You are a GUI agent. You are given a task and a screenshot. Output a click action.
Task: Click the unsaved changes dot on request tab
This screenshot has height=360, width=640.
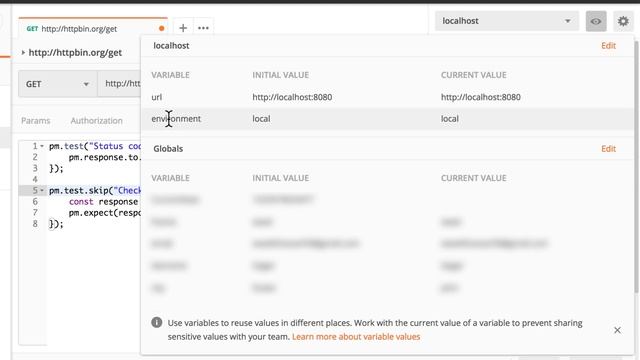click(x=162, y=29)
